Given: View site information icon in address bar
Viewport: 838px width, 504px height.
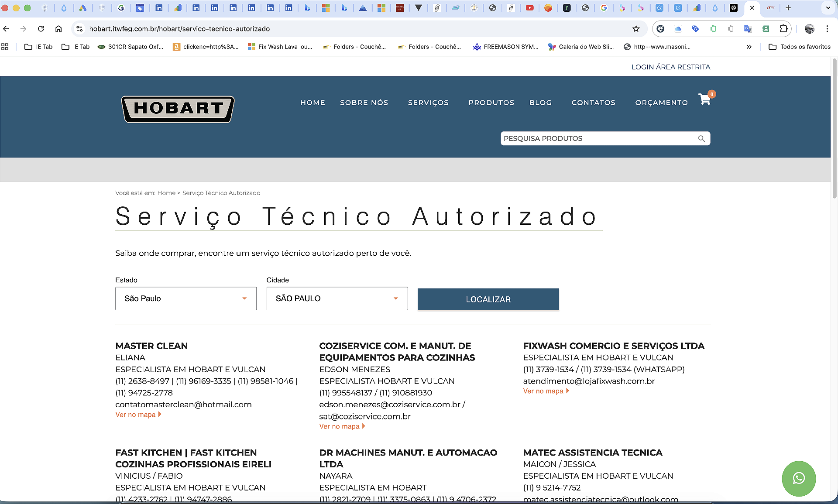Looking at the screenshot, I should click(x=79, y=29).
